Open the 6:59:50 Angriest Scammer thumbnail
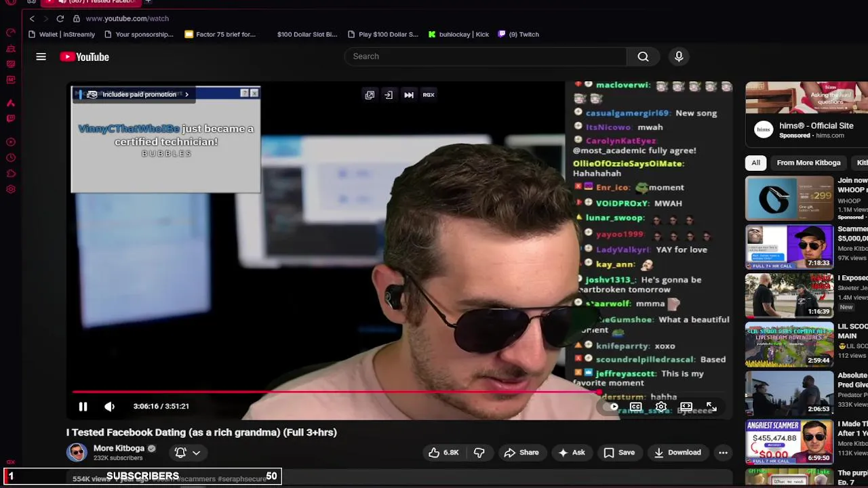 (789, 442)
